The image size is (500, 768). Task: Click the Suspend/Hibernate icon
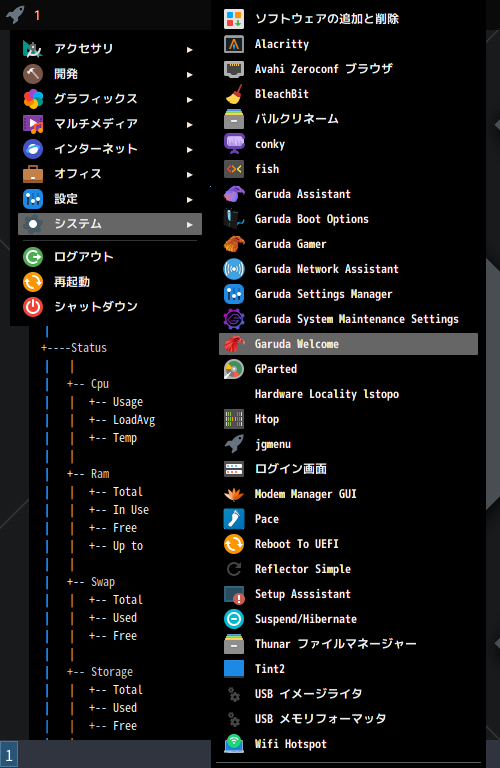(x=234, y=619)
